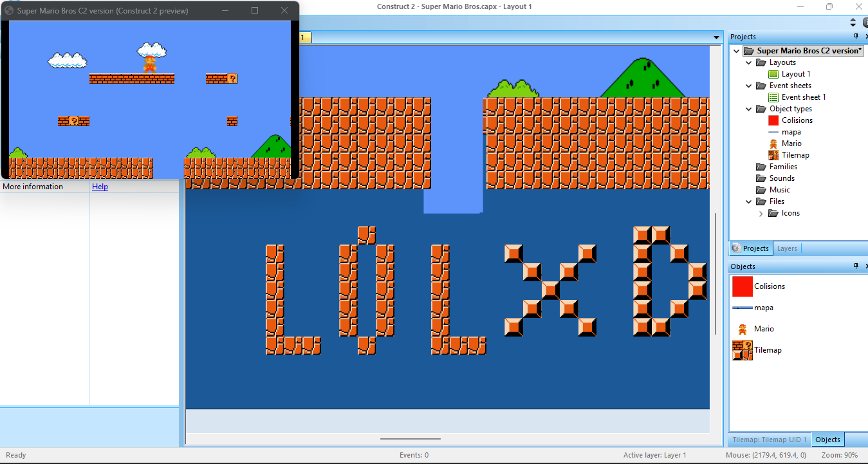Switch to the Layers tab
Viewport: 868px width, 464px height.
[x=787, y=248]
